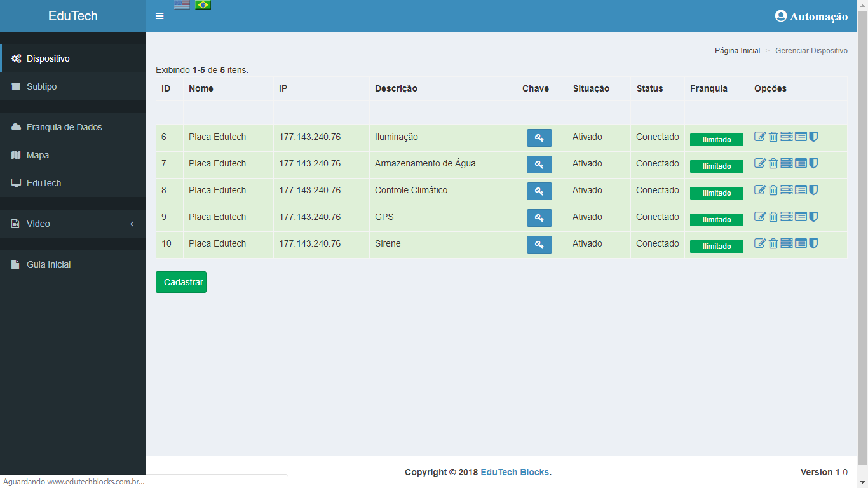Select the Armazenamento de Água description cell
This screenshot has height=488, width=868.
pyautogui.click(x=443, y=165)
